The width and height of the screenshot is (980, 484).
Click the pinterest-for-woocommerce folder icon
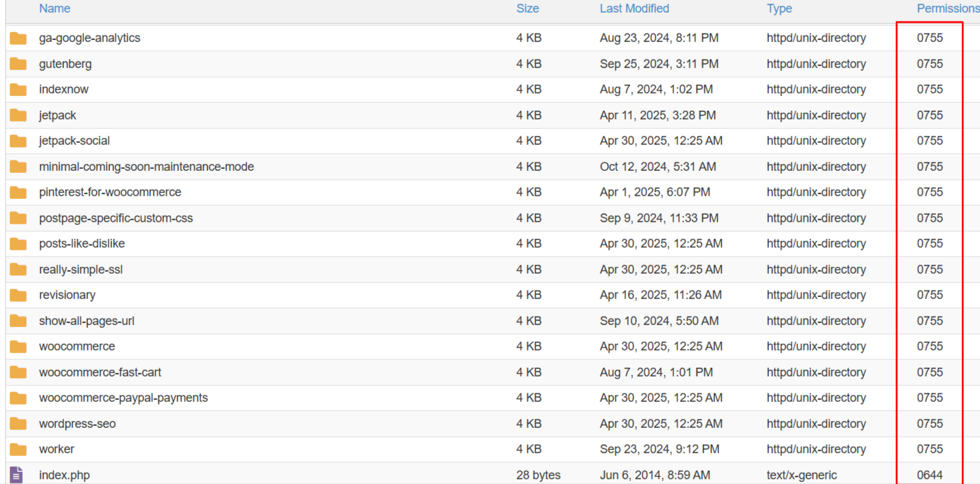click(18, 192)
